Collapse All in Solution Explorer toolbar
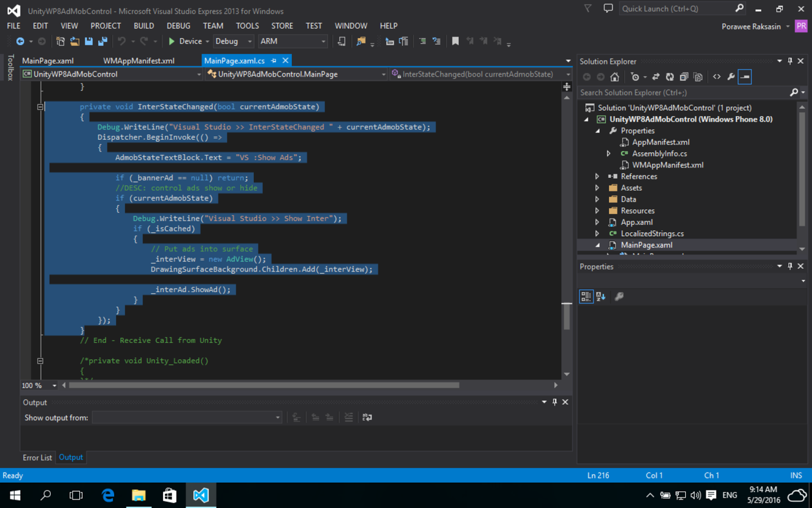This screenshot has width=812, height=508. [x=684, y=77]
